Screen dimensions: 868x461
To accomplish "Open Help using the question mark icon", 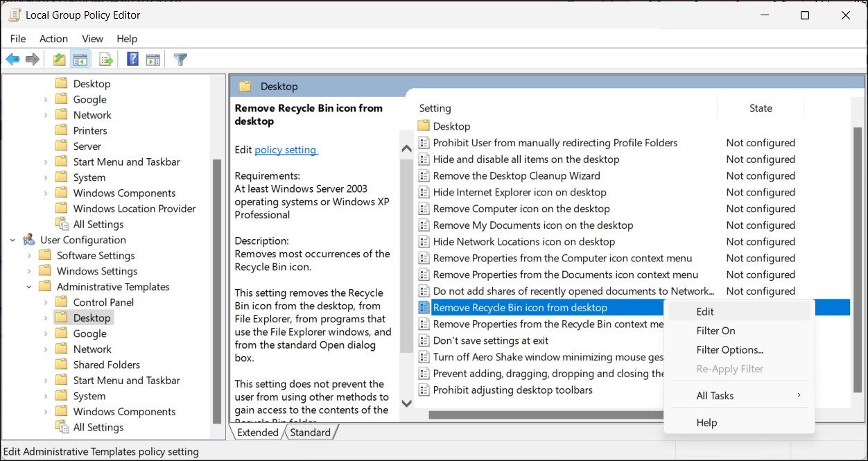I will (x=132, y=59).
